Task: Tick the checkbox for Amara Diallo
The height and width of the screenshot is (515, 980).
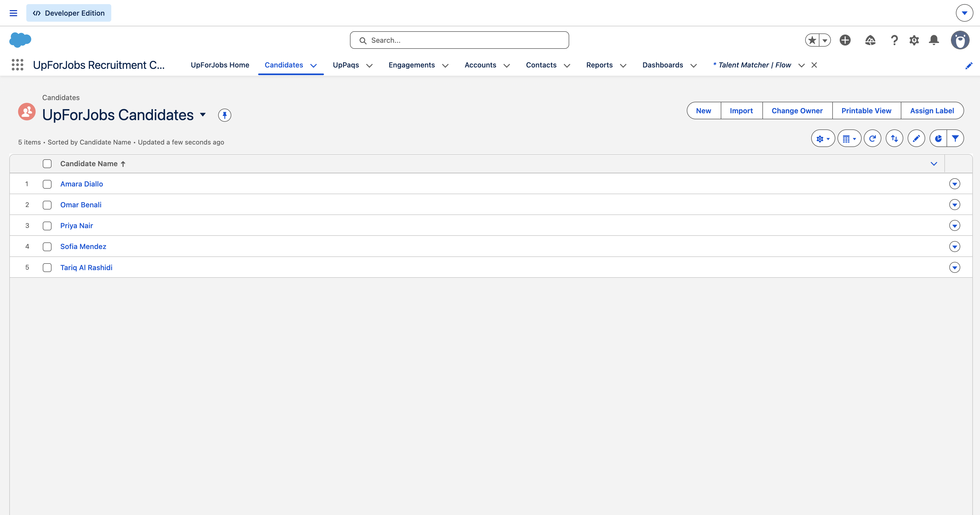Action: point(47,184)
